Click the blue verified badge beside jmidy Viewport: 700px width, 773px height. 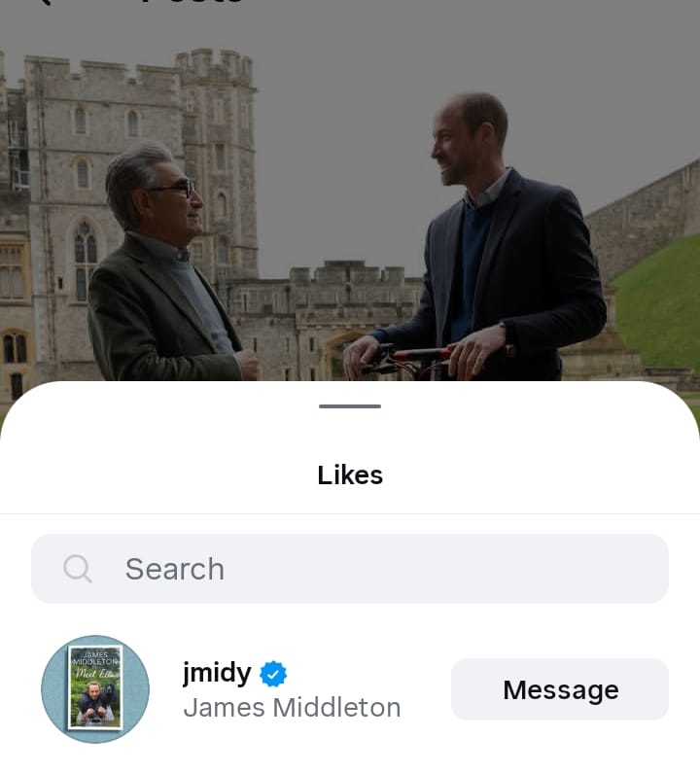point(273,673)
